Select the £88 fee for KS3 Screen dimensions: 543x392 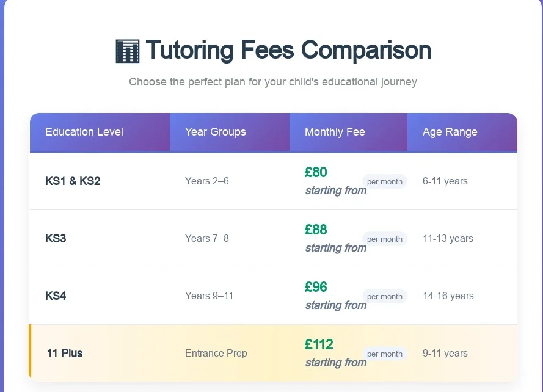click(x=316, y=230)
